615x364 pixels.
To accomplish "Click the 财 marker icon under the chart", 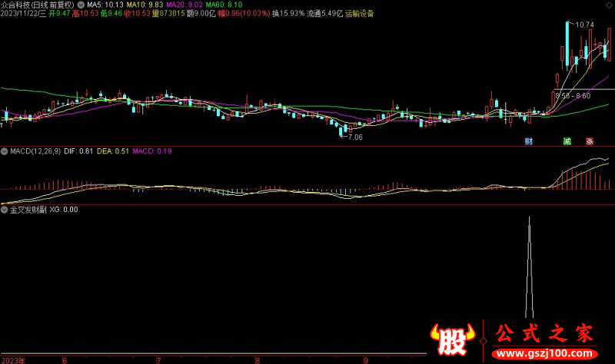I will tap(529, 141).
